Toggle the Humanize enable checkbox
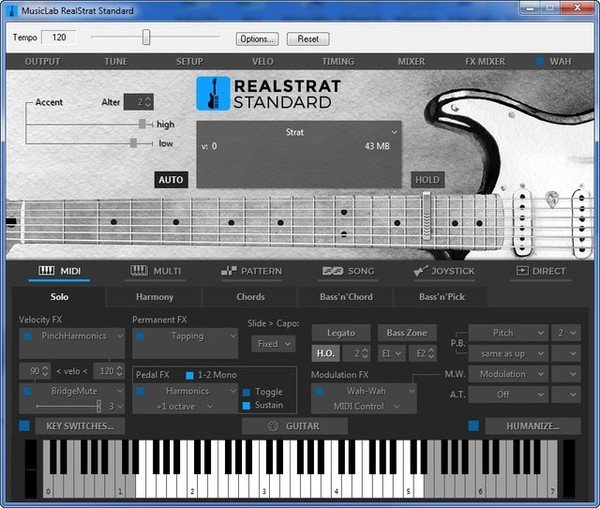 tap(473, 425)
